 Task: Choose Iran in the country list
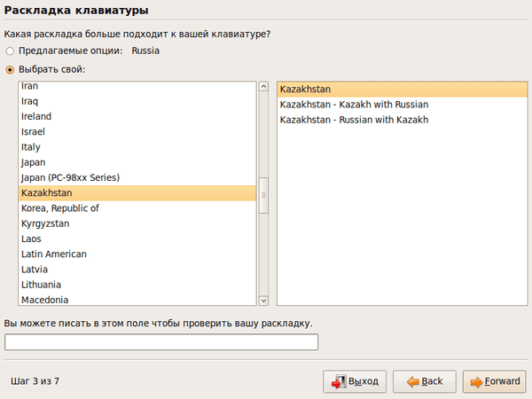137,86
